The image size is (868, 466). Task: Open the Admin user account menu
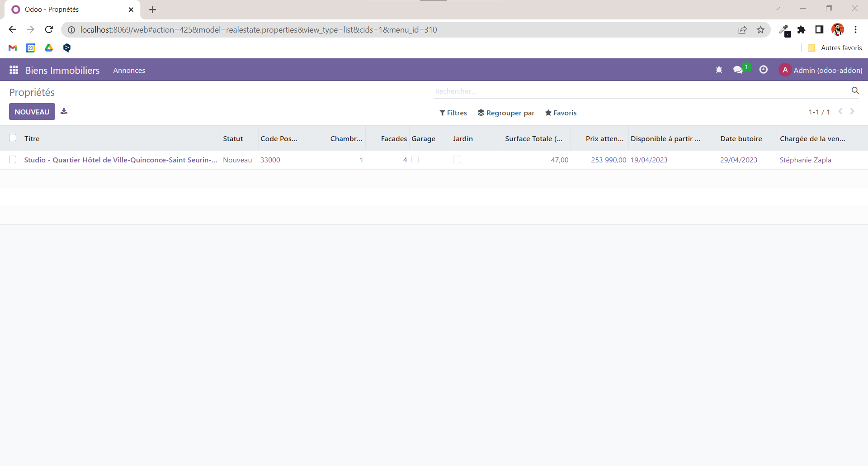click(x=821, y=70)
